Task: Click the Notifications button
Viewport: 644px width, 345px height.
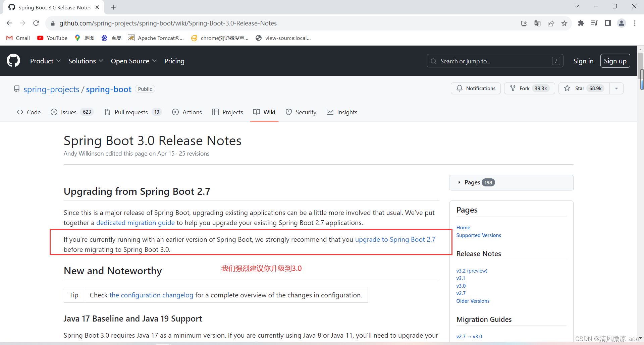Action: [x=476, y=88]
